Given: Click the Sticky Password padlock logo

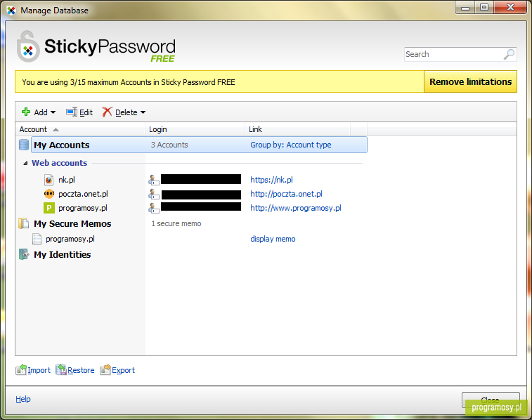Looking at the screenshot, I should click(28, 47).
